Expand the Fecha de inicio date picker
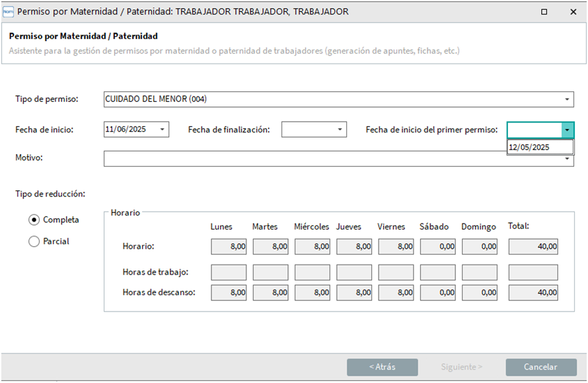 [163, 130]
